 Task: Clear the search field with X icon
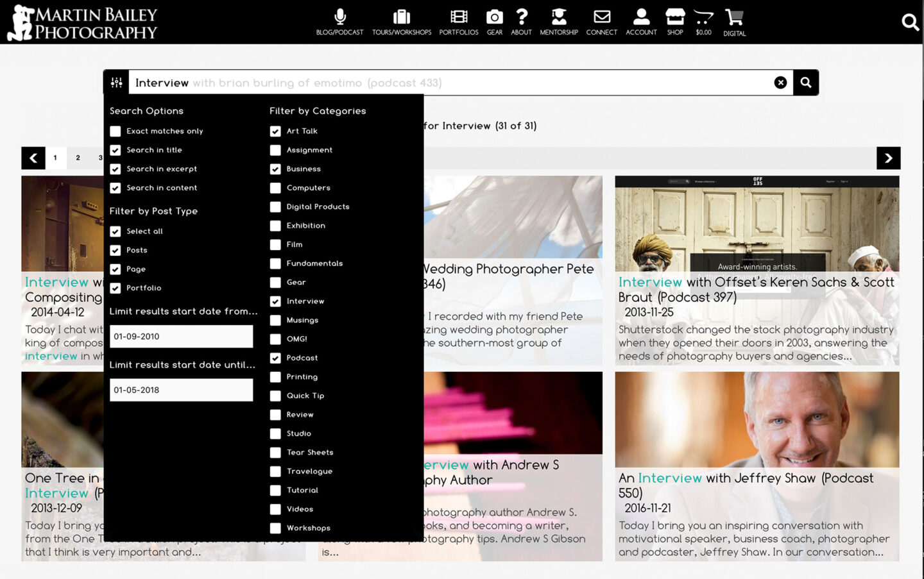point(780,83)
